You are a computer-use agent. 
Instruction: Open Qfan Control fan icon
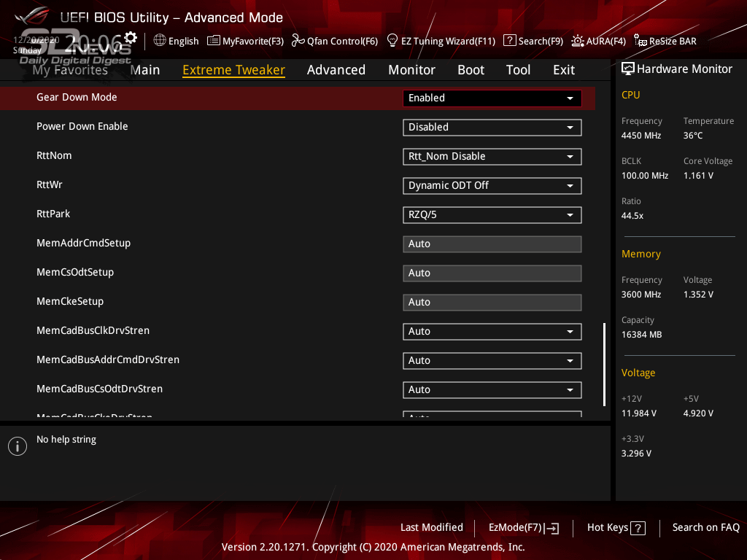click(x=298, y=41)
